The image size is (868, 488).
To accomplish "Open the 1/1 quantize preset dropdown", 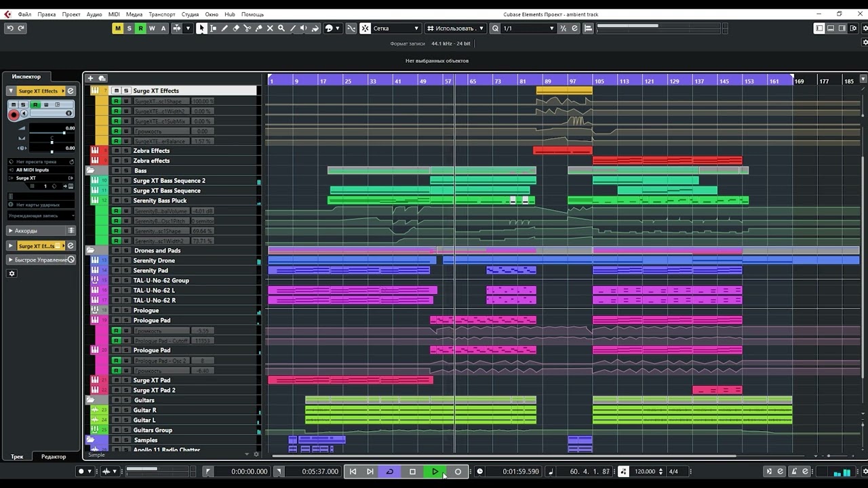I will click(x=528, y=28).
